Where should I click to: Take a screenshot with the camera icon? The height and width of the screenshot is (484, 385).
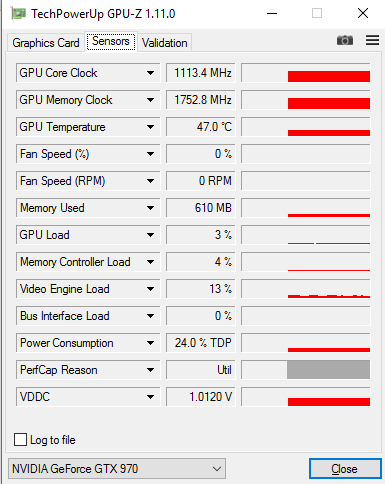point(345,40)
